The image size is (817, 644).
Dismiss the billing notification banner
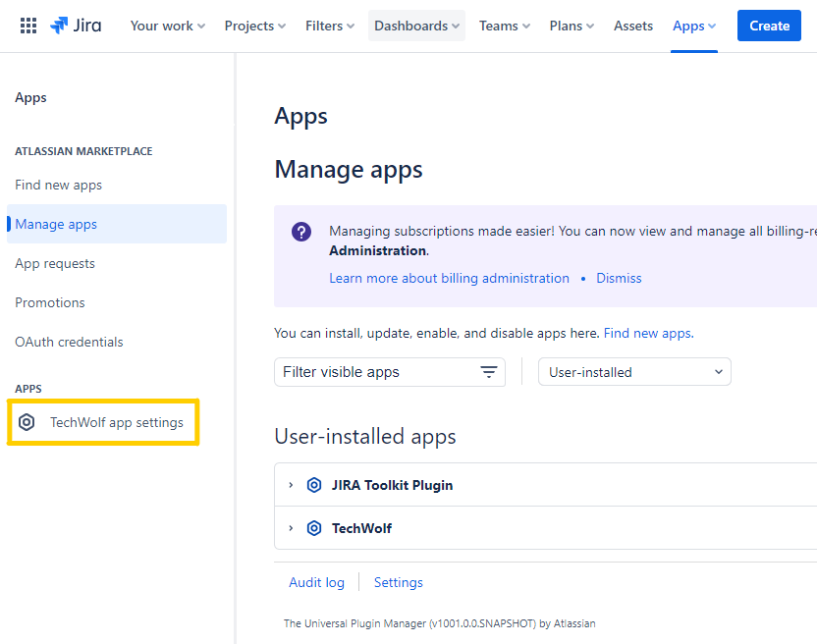click(619, 278)
